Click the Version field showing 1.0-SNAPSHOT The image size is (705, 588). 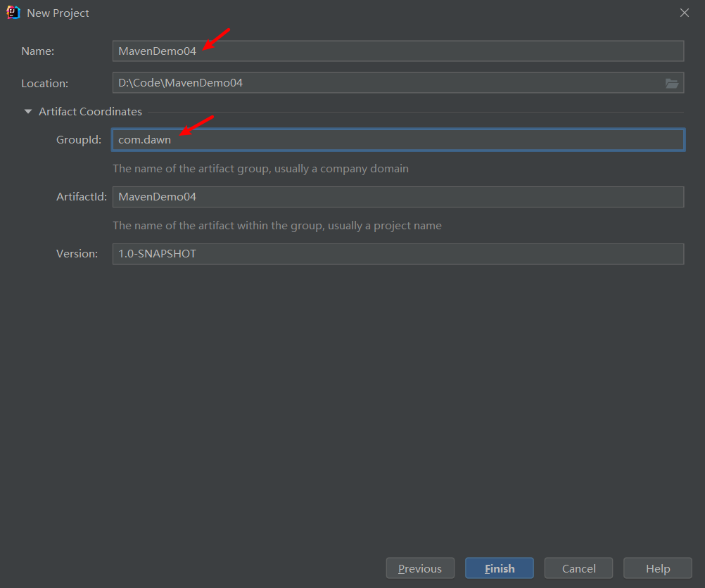point(398,254)
